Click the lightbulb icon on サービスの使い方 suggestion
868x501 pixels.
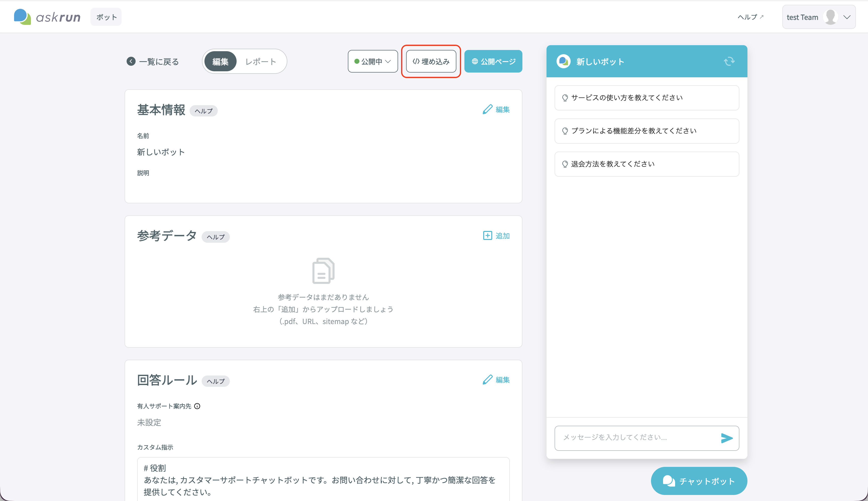565,98
